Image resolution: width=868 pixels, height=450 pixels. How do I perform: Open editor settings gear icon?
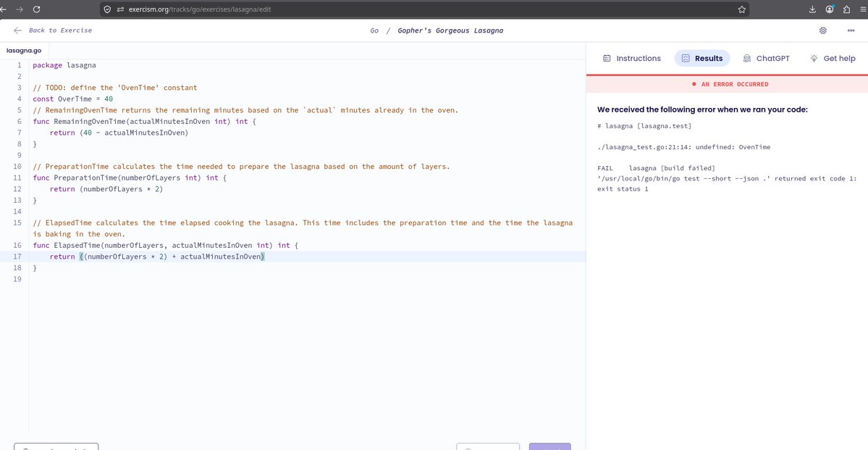tap(822, 30)
